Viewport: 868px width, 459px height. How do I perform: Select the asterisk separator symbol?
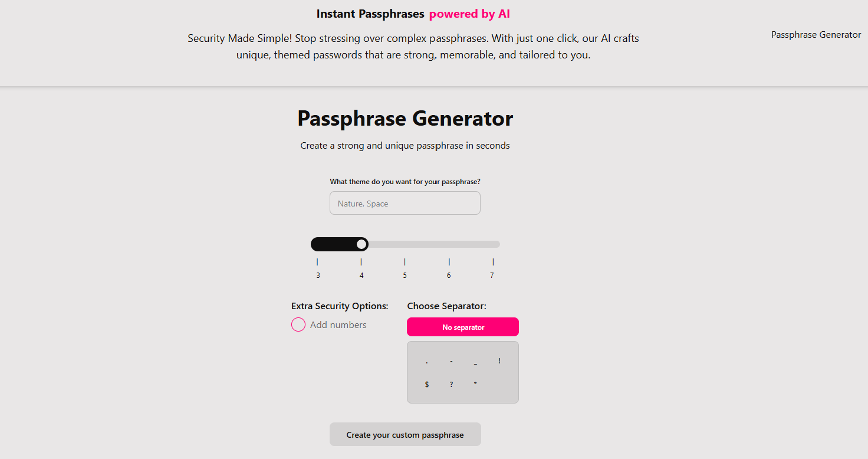[x=475, y=385]
